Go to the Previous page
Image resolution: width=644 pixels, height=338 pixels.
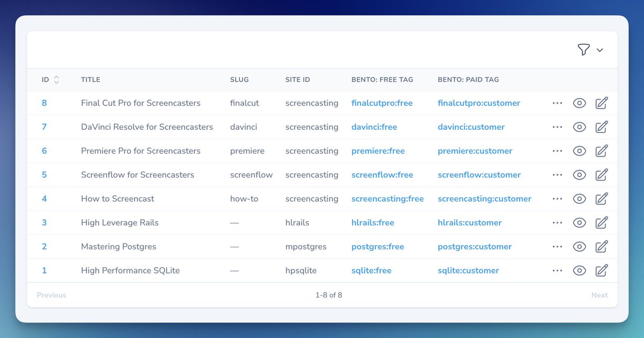point(52,295)
